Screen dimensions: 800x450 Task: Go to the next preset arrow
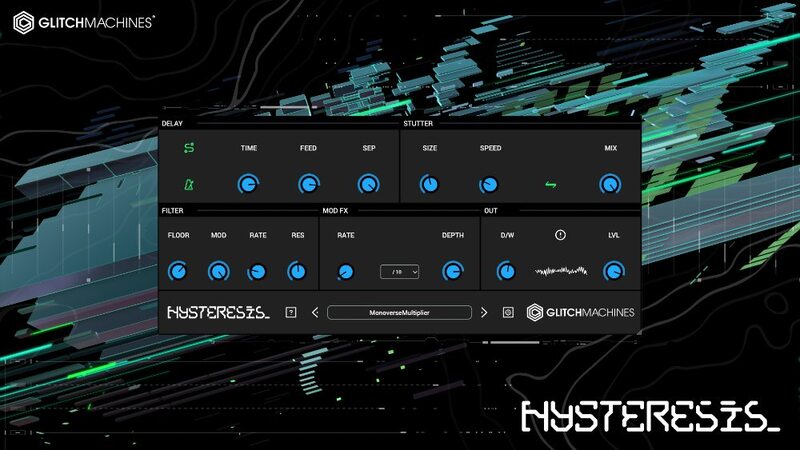click(x=484, y=312)
